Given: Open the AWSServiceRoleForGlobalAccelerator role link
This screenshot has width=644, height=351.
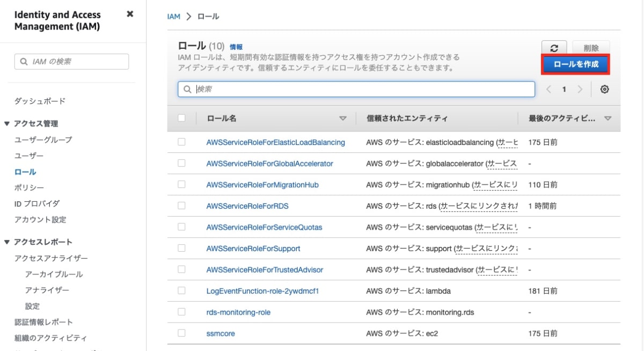Looking at the screenshot, I should [270, 163].
